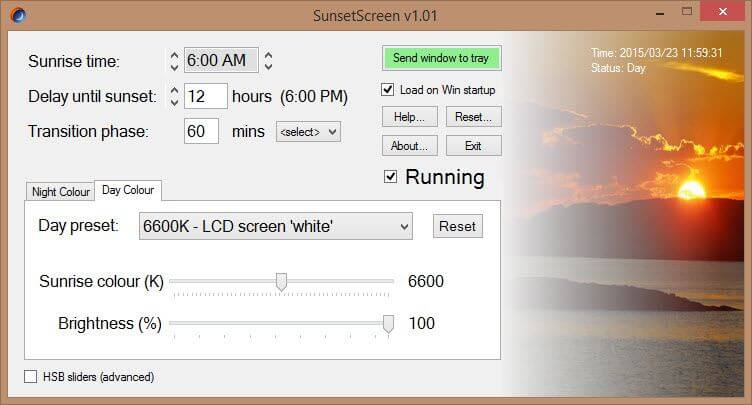Increase sunrise minutes with right up arrow
This screenshot has width=752, height=405.
[269, 55]
